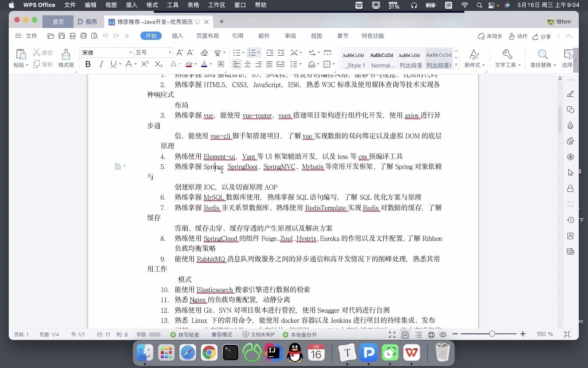Open the 表格 menu in menu bar
This screenshot has height=368, width=588.
tap(193, 5)
